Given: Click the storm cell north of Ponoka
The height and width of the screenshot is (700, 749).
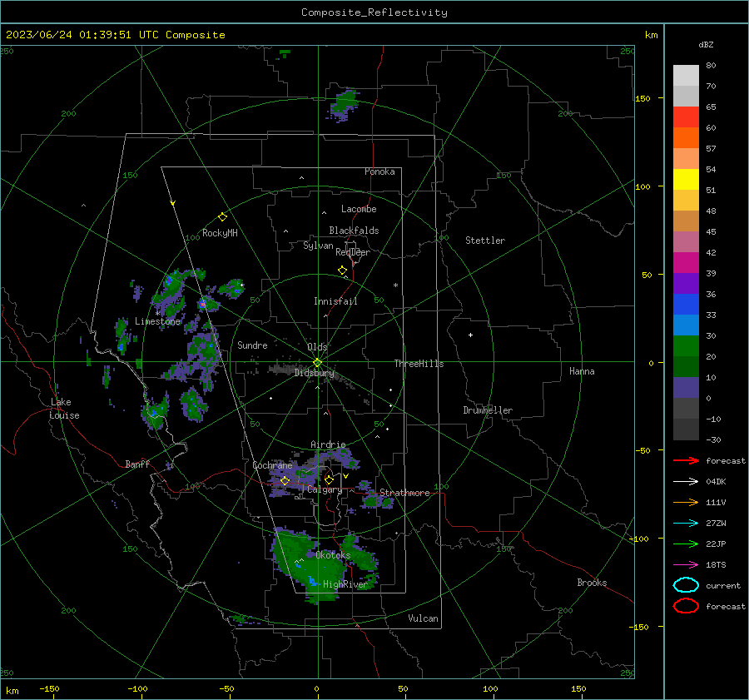Looking at the screenshot, I should [344, 104].
